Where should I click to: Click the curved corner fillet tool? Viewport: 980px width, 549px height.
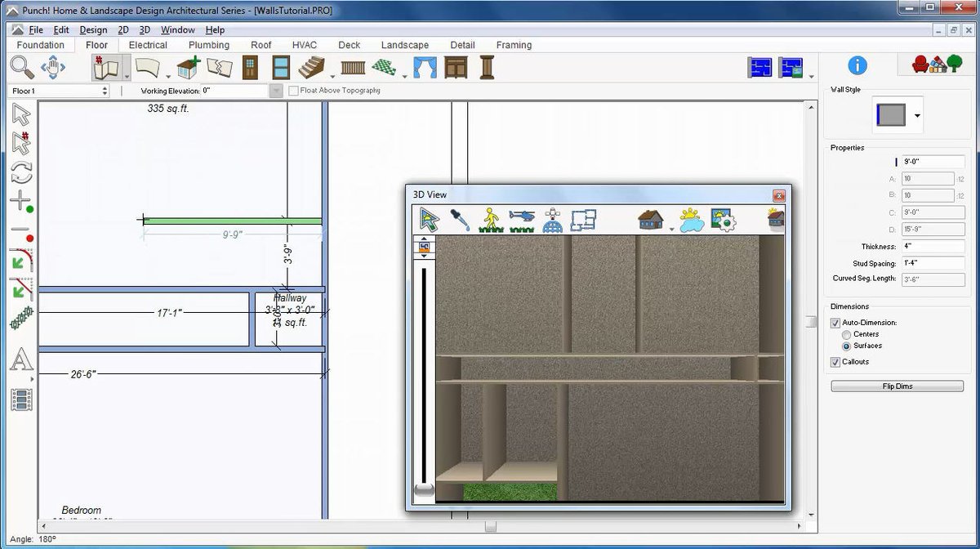[21, 261]
